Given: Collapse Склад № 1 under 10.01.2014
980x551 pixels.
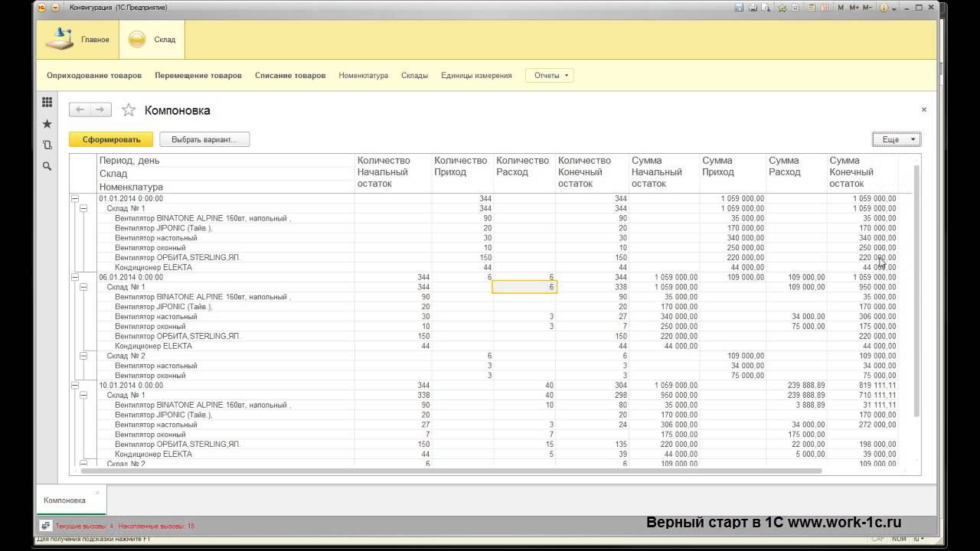Looking at the screenshot, I should click(x=83, y=395).
